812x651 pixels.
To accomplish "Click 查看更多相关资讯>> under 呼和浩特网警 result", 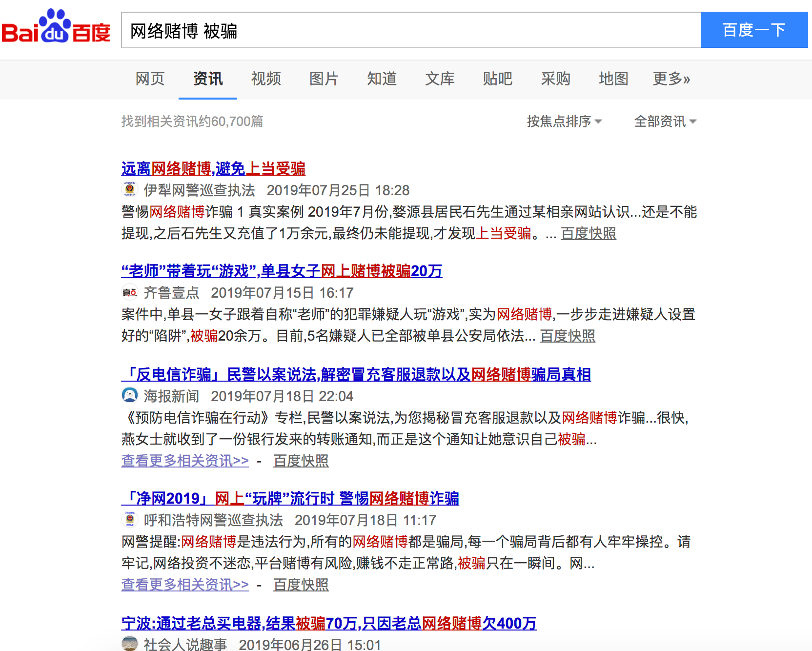I will [185, 585].
